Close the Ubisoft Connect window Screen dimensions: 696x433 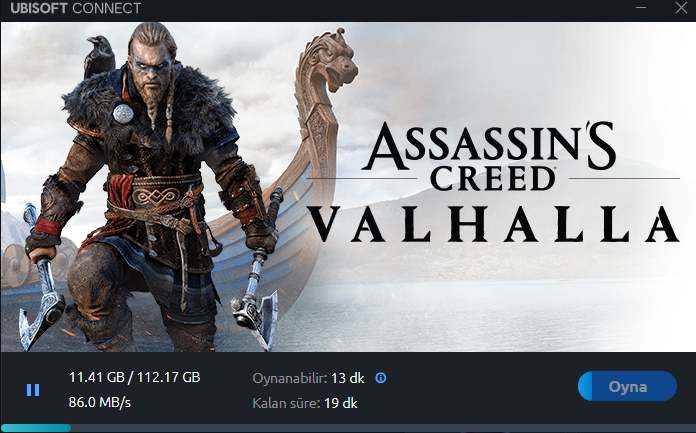point(681,8)
